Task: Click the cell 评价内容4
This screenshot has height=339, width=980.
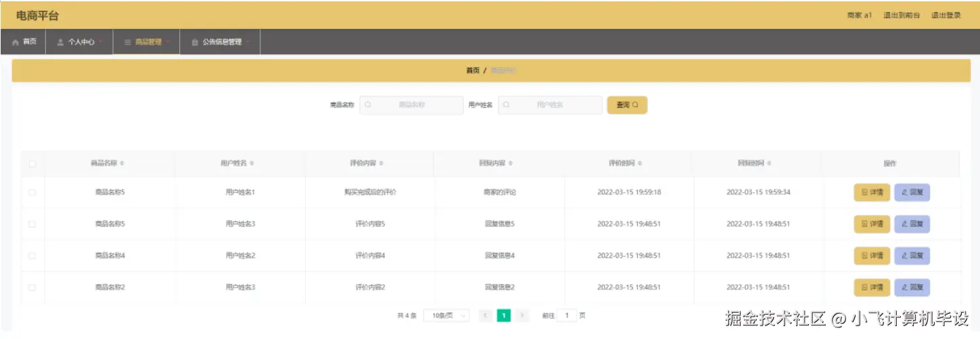Action: click(370, 256)
